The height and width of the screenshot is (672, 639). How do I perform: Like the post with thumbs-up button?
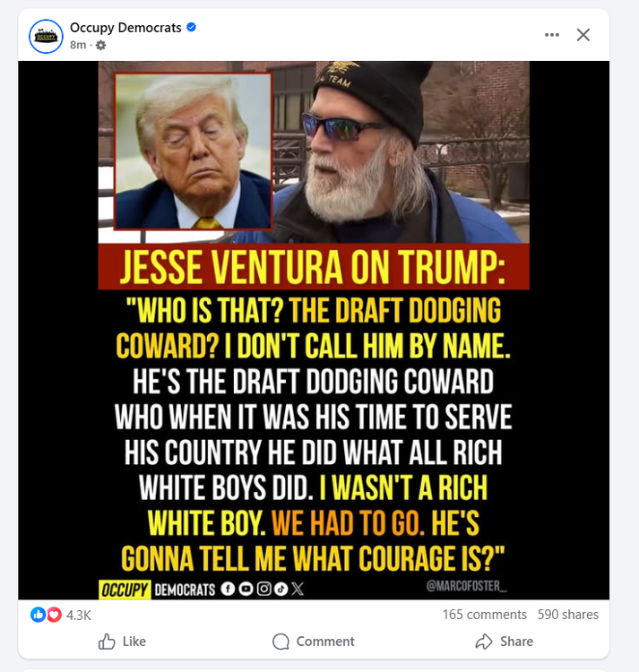click(122, 642)
